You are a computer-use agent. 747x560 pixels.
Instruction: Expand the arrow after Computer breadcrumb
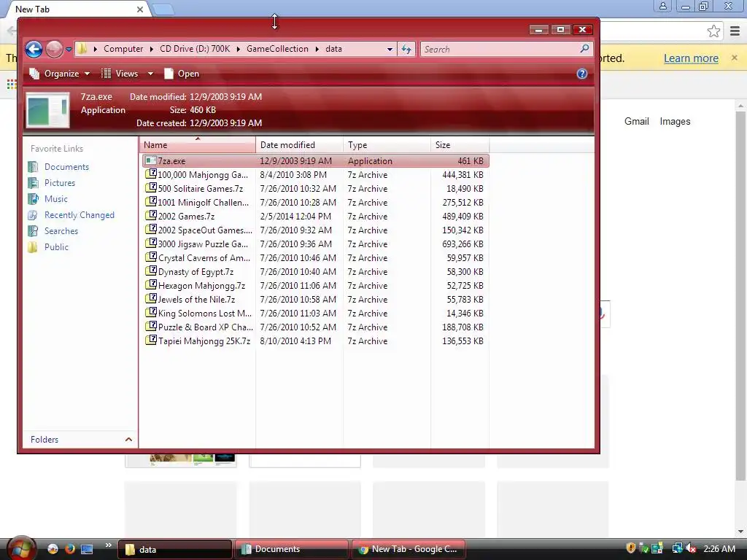coord(152,49)
